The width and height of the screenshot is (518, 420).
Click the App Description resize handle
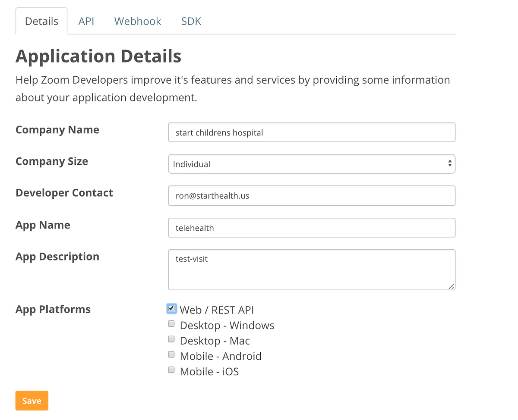pyautogui.click(x=452, y=286)
